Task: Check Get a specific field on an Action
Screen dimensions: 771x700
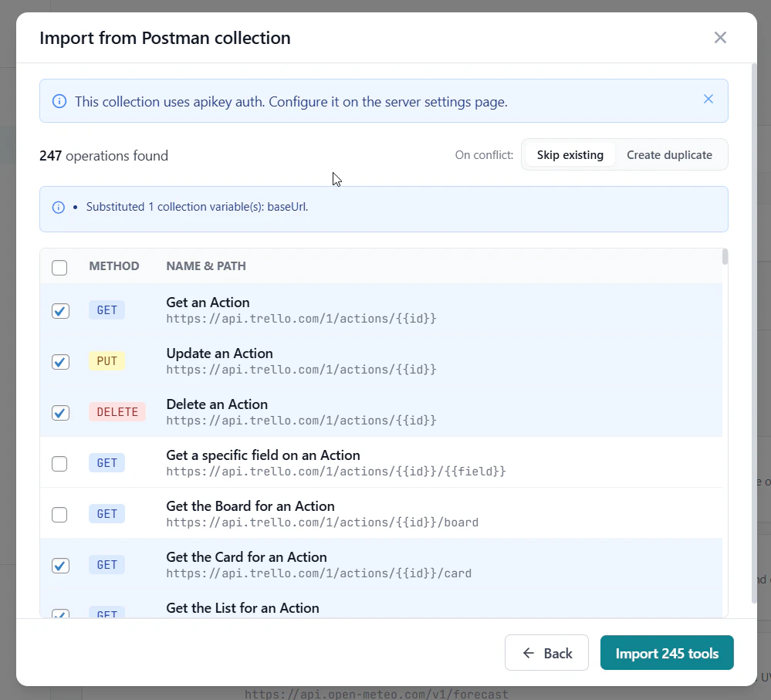Action: (x=59, y=464)
